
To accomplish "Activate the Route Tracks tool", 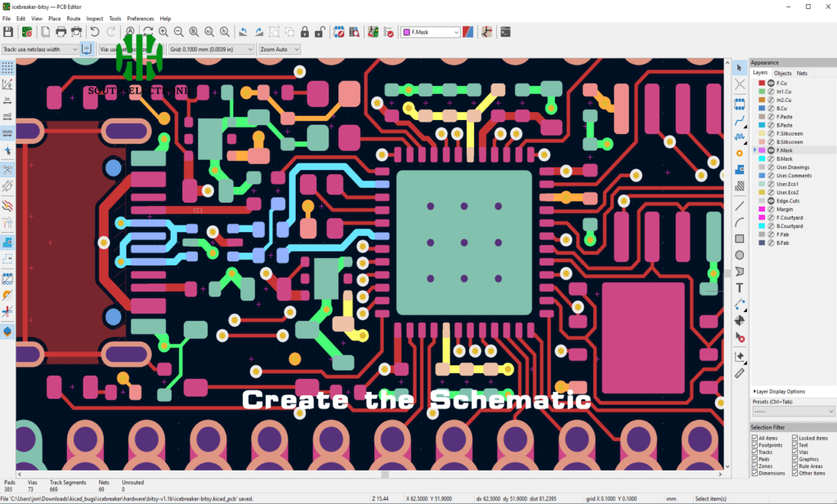I will [740, 118].
